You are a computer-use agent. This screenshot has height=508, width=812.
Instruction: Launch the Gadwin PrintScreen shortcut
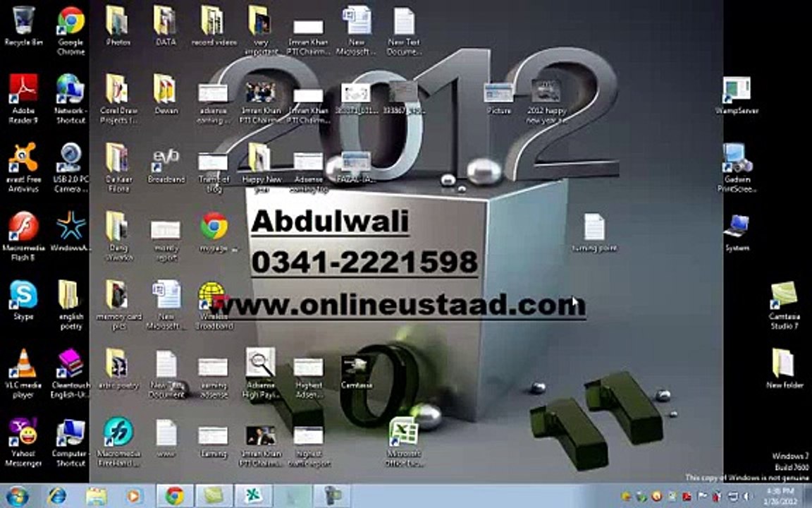737,167
